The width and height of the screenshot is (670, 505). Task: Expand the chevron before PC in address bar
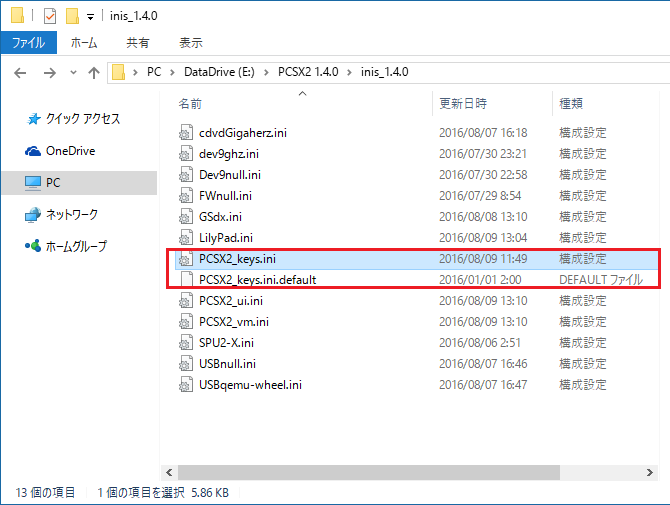coord(135,72)
